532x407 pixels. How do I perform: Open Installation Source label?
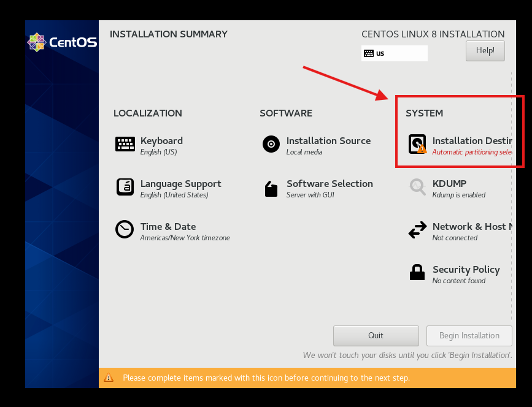328,140
